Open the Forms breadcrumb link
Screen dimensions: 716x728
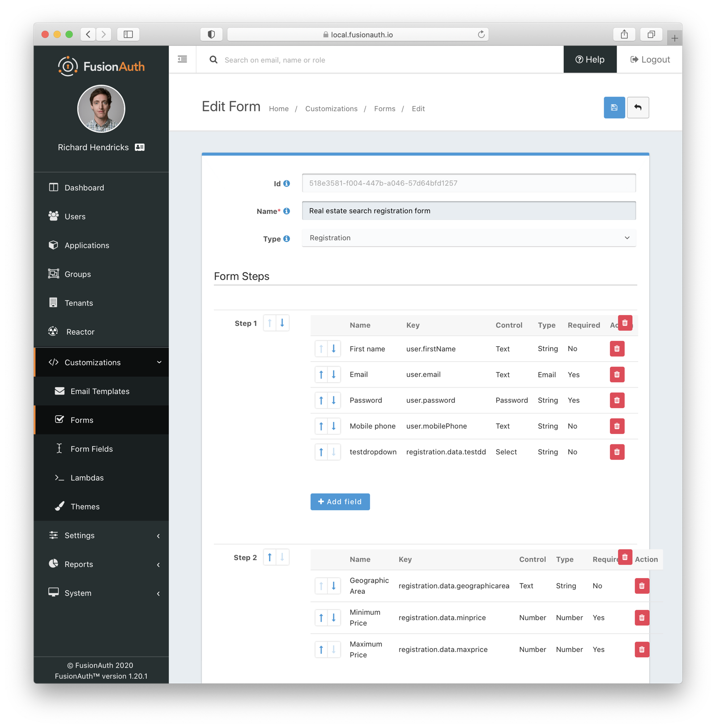[384, 109]
